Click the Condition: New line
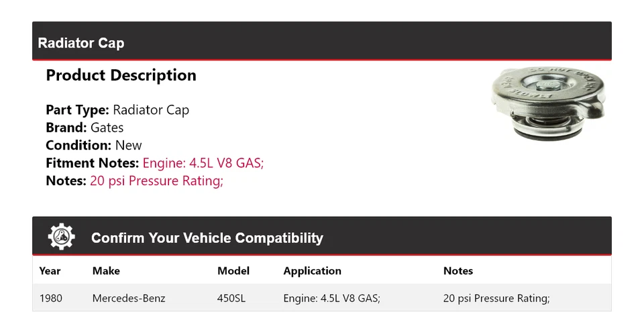 pyautogui.click(x=94, y=145)
